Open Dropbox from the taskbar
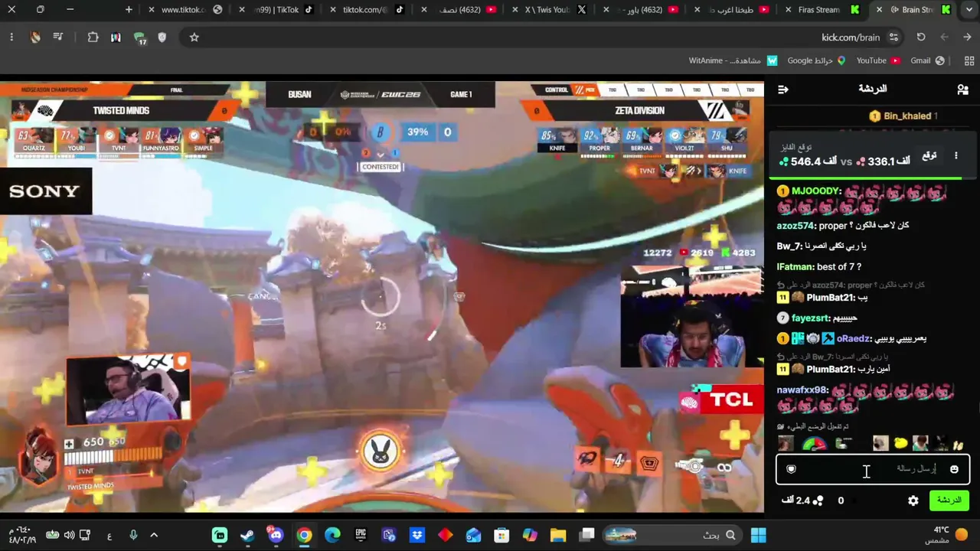Screen dimensions: 980x551 [417, 535]
